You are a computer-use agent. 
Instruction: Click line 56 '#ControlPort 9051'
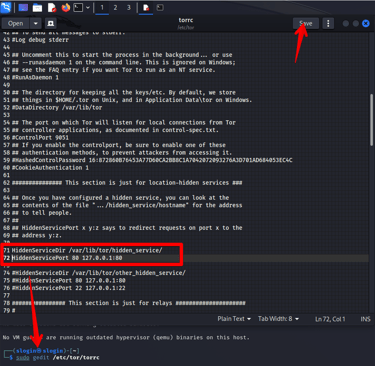point(40,138)
